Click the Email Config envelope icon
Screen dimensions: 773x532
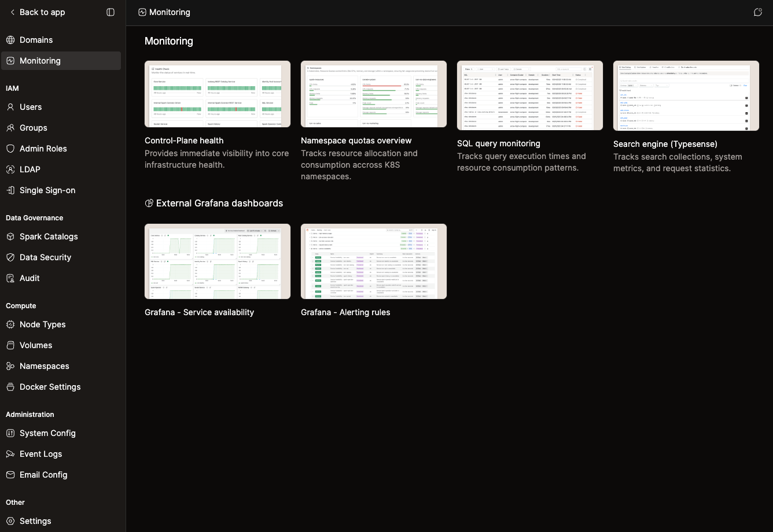coord(10,475)
